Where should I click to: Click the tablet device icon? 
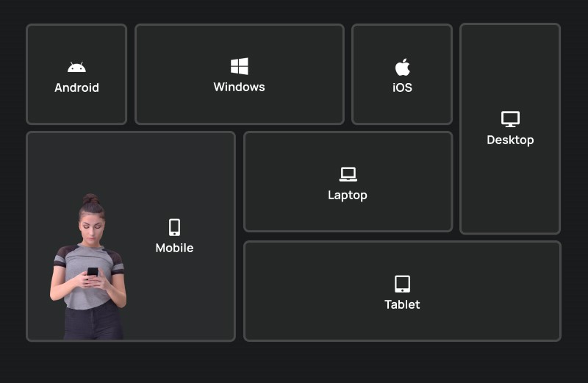click(x=402, y=284)
